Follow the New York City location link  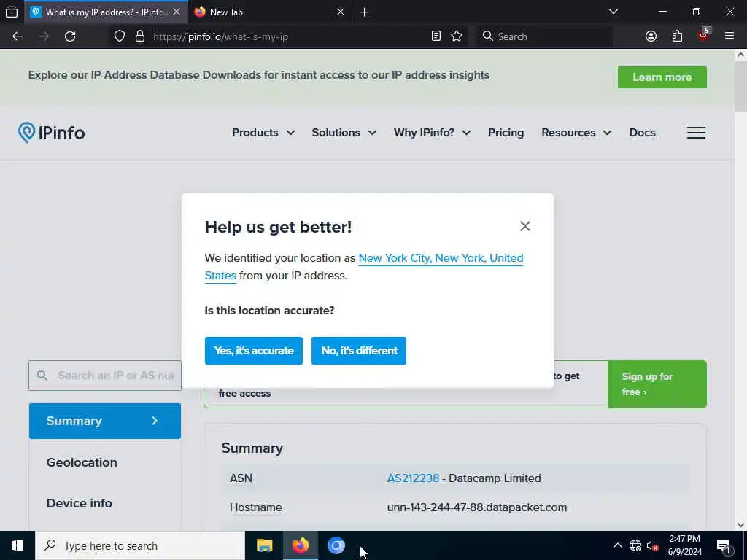[441, 258]
